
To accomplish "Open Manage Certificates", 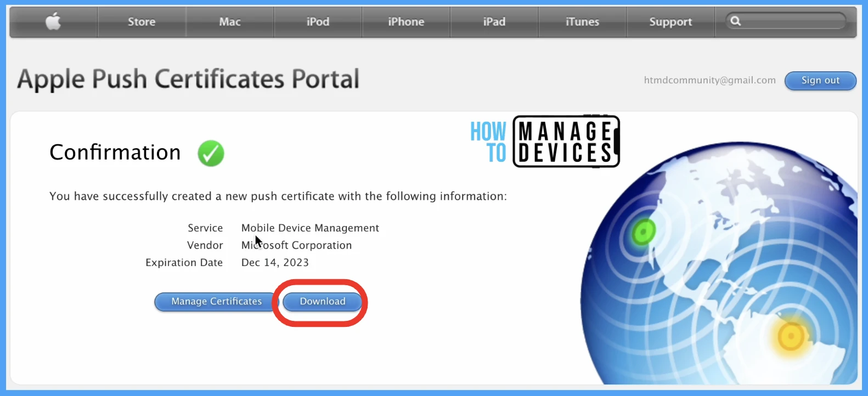I will tap(216, 301).
